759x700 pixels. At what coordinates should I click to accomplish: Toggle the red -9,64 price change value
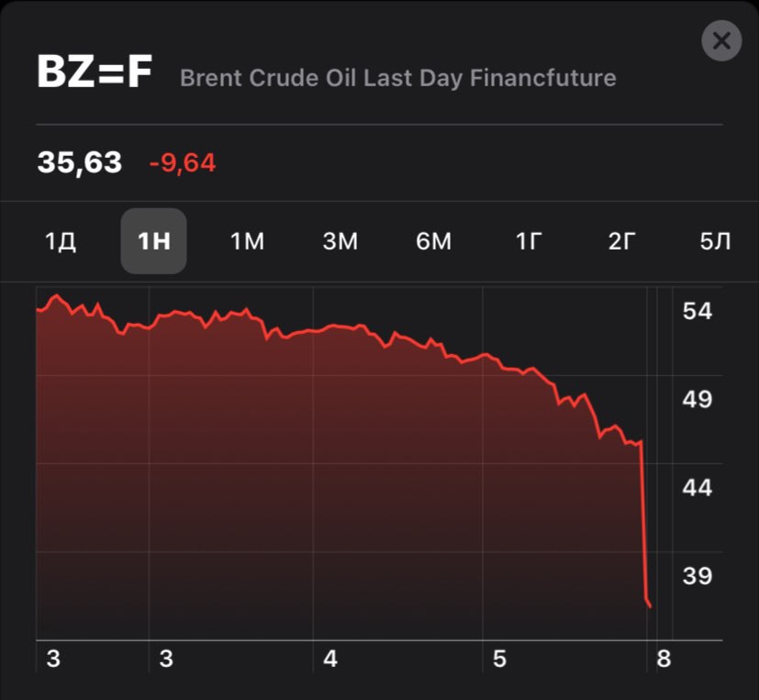[183, 164]
